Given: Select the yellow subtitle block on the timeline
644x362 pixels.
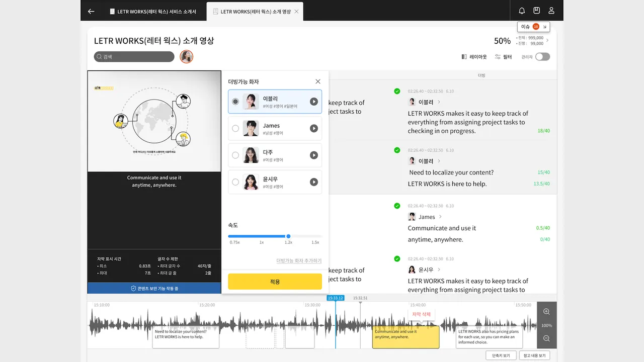Looking at the screenshot, I should tap(406, 337).
